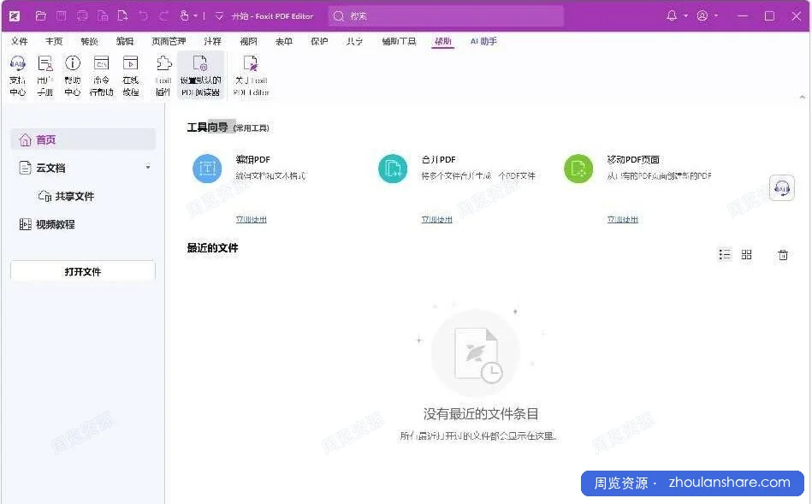This screenshot has height=504, width=812.
Task: Open a file with the folder icon
Action: (41, 16)
